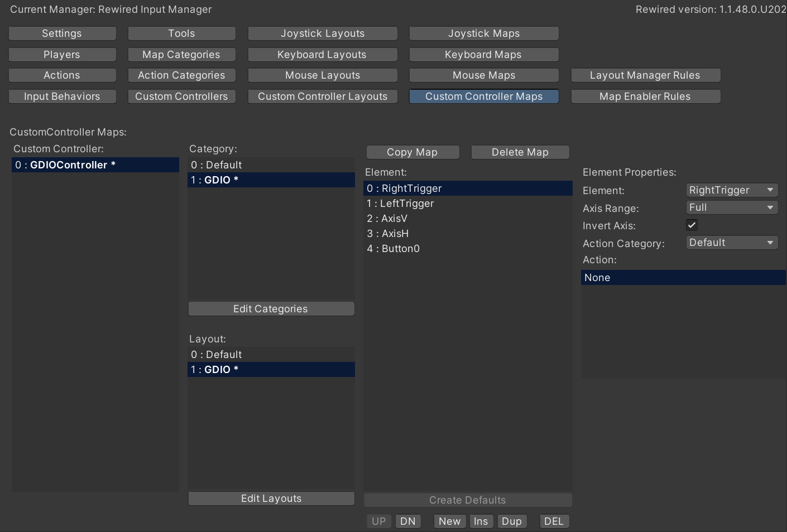
Task: Open the Players page
Action: [x=62, y=55]
